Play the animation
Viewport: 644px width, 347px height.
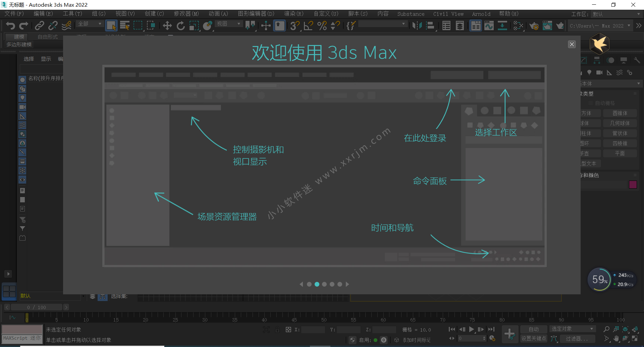(472, 329)
